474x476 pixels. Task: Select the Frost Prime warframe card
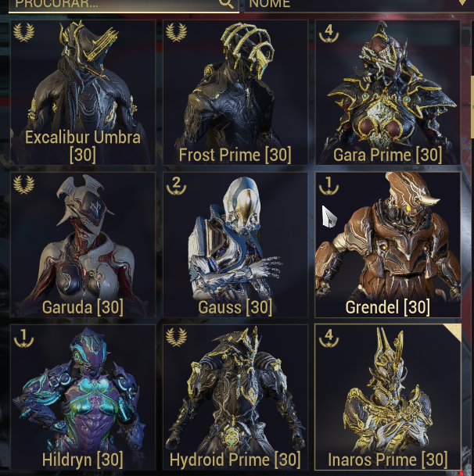click(x=235, y=92)
